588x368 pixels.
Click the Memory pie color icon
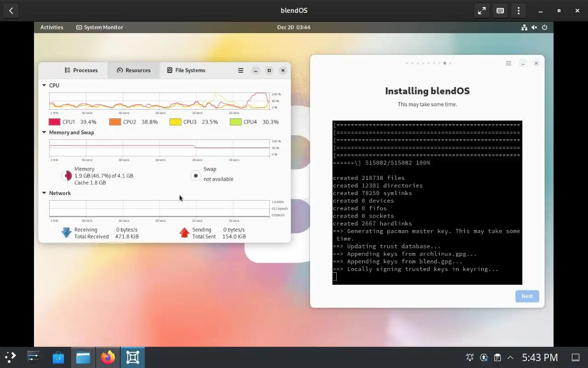[x=67, y=176]
